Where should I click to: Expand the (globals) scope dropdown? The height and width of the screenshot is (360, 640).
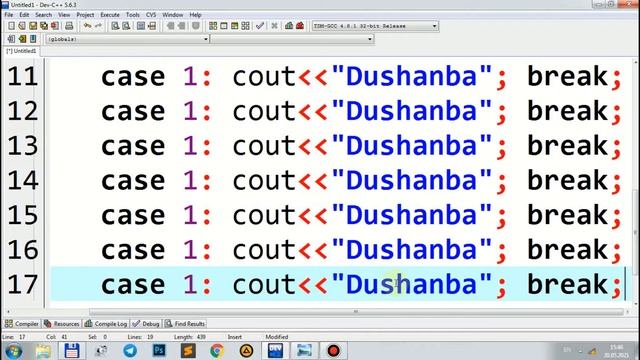click(x=127, y=39)
